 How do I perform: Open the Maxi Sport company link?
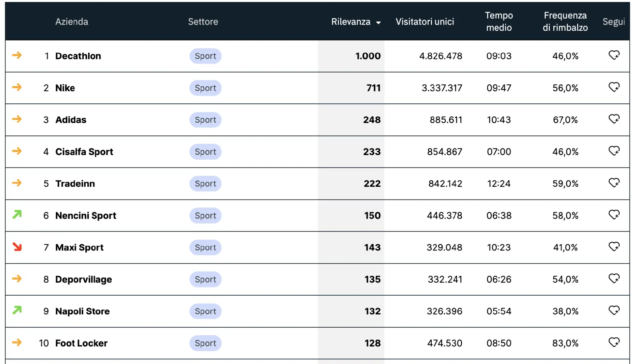pyautogui.click(x=79, y=247)
